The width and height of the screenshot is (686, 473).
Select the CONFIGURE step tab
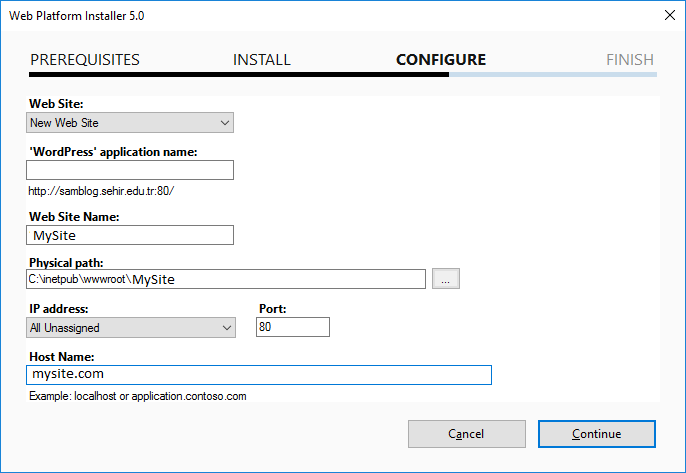441,60
